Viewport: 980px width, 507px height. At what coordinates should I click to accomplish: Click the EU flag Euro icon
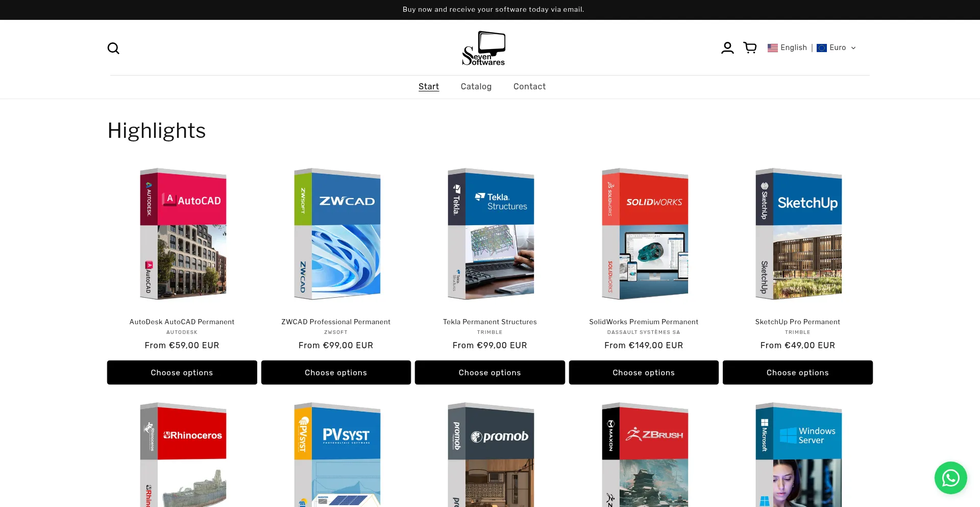click(x=822, y=48)
